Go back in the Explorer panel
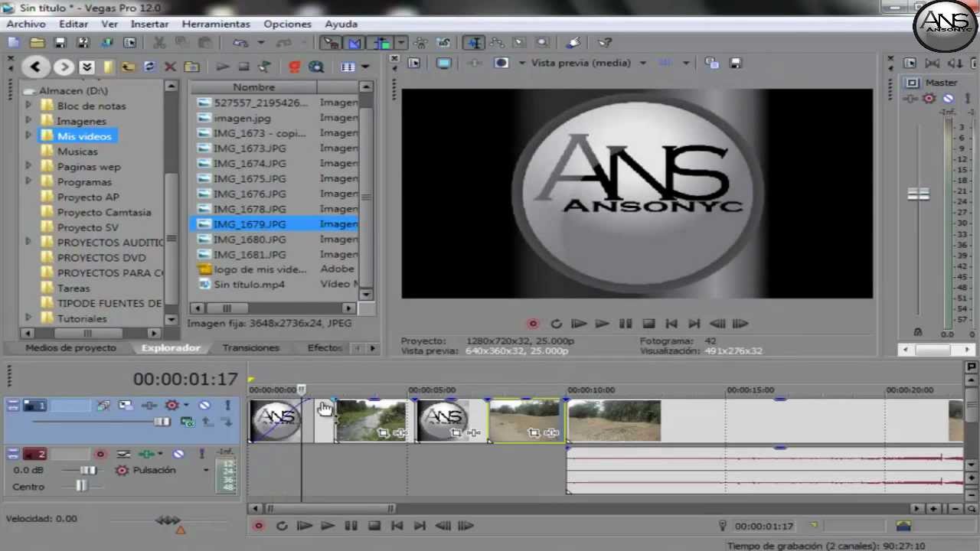 [35, 67]
